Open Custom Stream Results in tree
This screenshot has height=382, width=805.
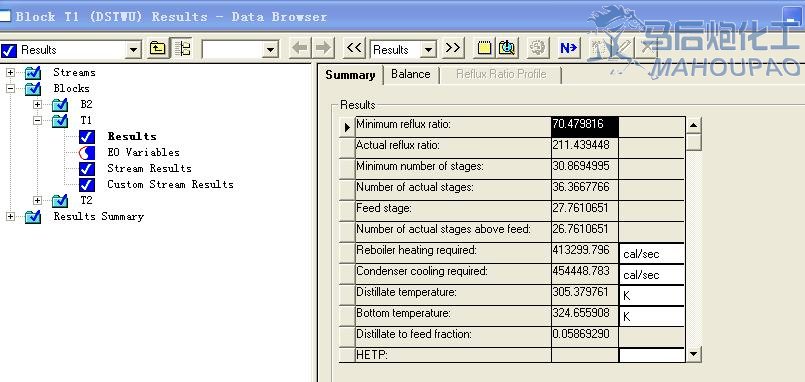[170, 184]
